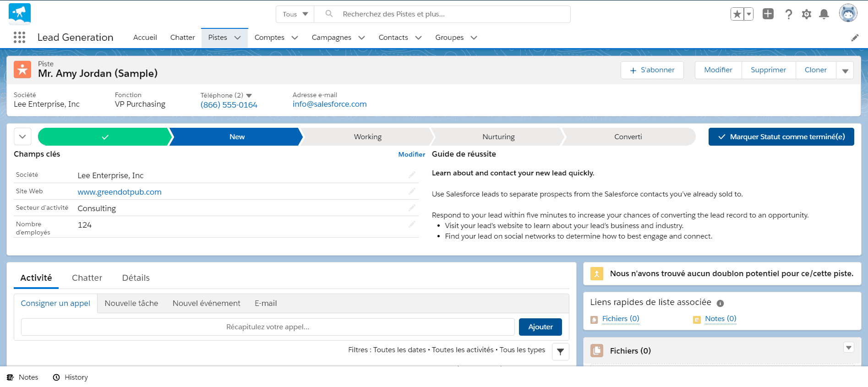Open the Chatter navigation tab

point(183,38)
